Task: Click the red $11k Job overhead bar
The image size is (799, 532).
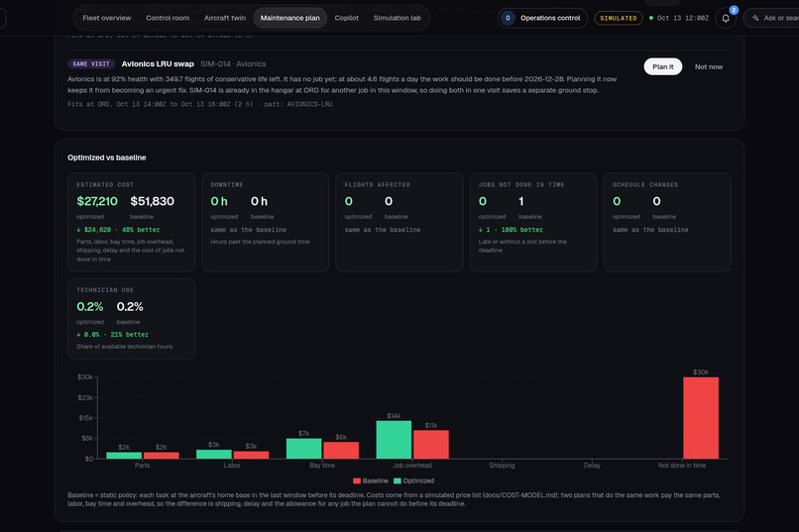Action: [431, 445]
